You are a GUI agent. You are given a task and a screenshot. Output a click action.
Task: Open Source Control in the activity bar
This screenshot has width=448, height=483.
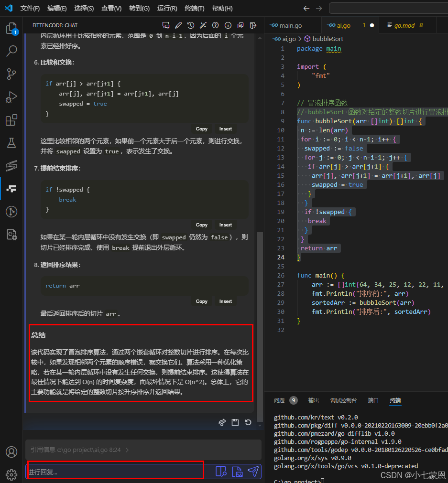(11, 75)
